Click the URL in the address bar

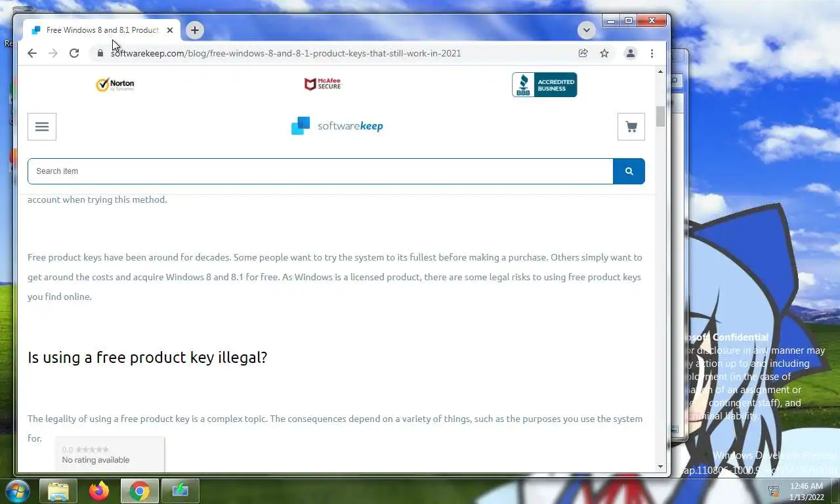point(286,53)
